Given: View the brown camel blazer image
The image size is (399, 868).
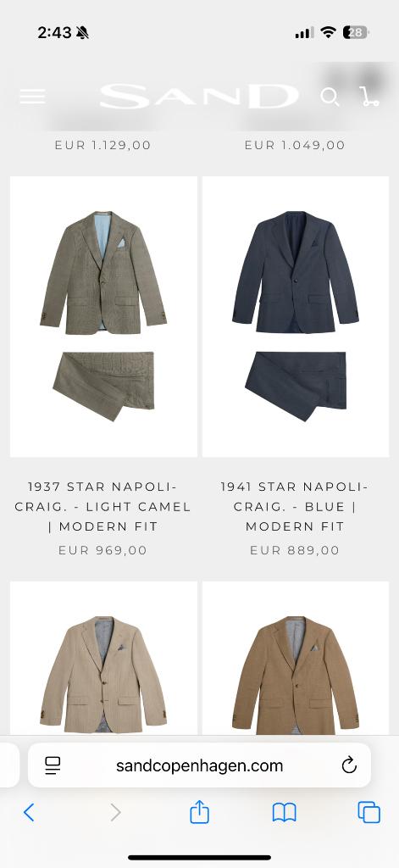Looking at the screenshot, I should [x=296, y=658].
